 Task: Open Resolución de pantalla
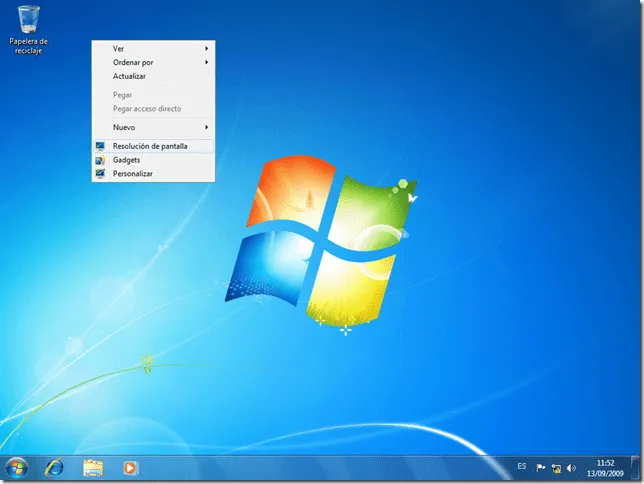(153, 146)
